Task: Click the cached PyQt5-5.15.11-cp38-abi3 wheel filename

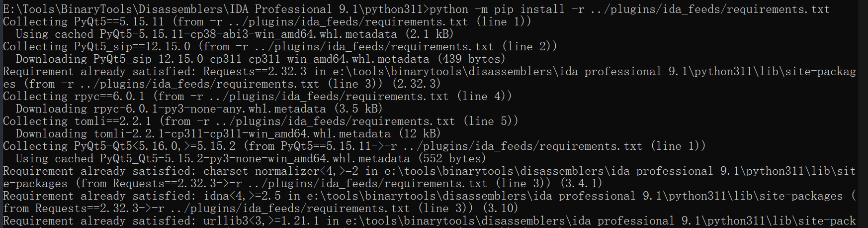Action: 248,34
